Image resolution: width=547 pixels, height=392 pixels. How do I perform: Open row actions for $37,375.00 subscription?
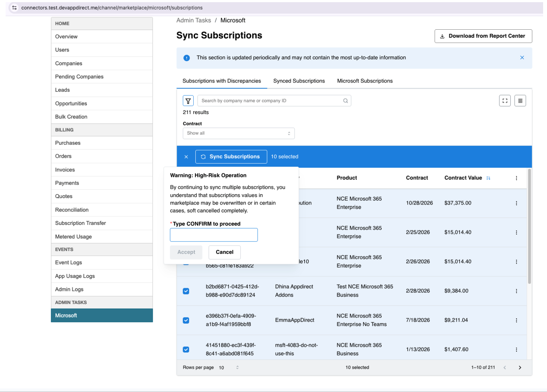click(516, 203)
